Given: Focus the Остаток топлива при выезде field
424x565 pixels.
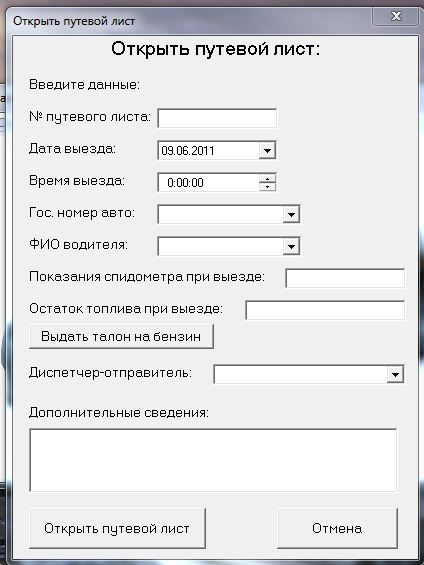Looking at the screenshot, I should click(325, 310).
